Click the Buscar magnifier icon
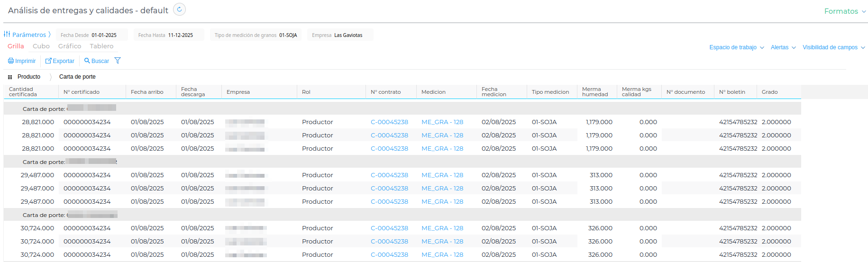This screenshot has height=262, width=868. click(x=87, y=61)
